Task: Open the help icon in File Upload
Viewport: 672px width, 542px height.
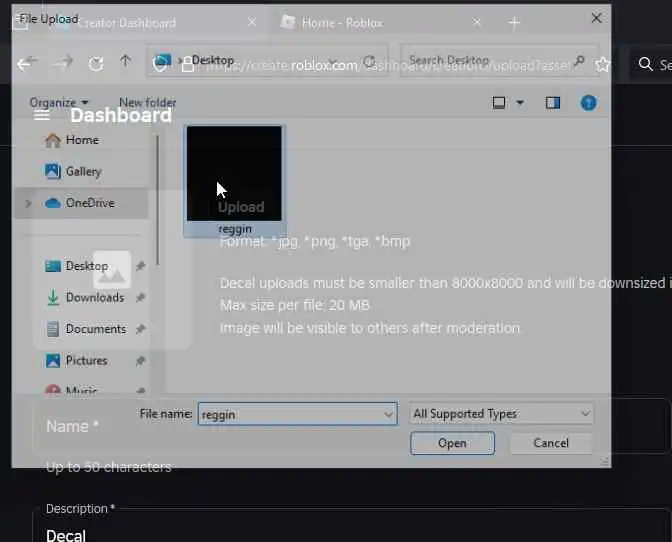Action: 588,103
